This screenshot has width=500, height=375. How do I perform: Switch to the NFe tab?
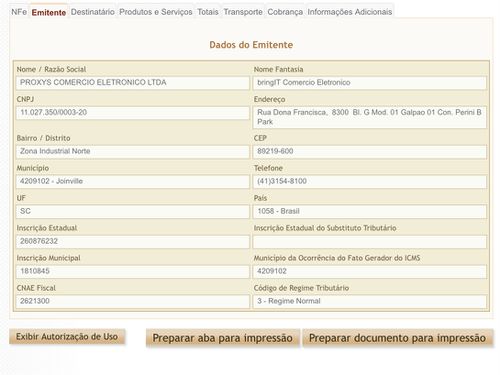pos(19,12)
